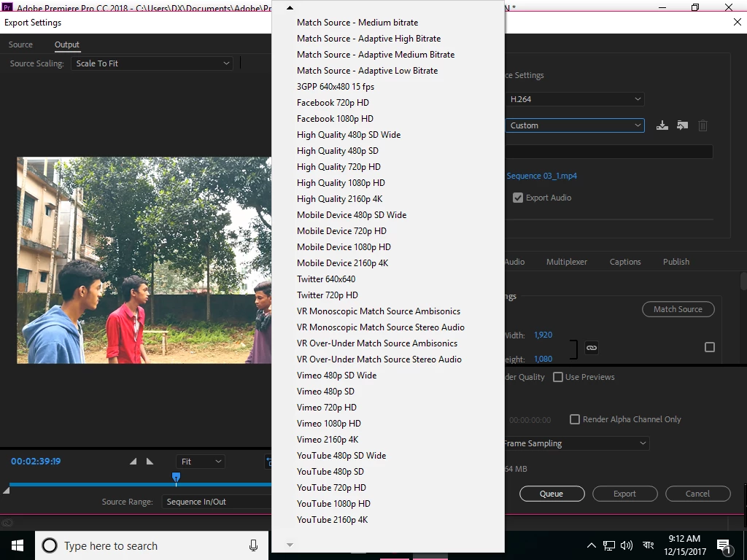The width and height of the screenshot is (747, 560).
Task: Click the Cancel button
Action: point(697,494)
